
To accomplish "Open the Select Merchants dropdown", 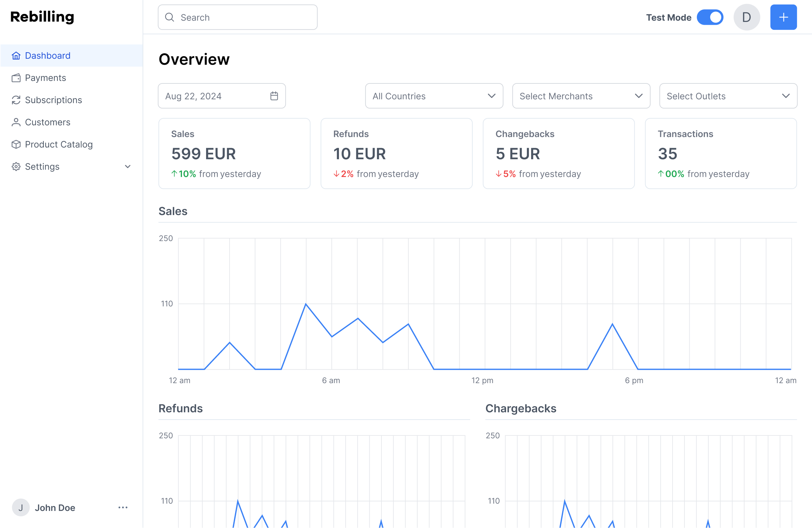I will pyautogui.click(x=581, y=96).
